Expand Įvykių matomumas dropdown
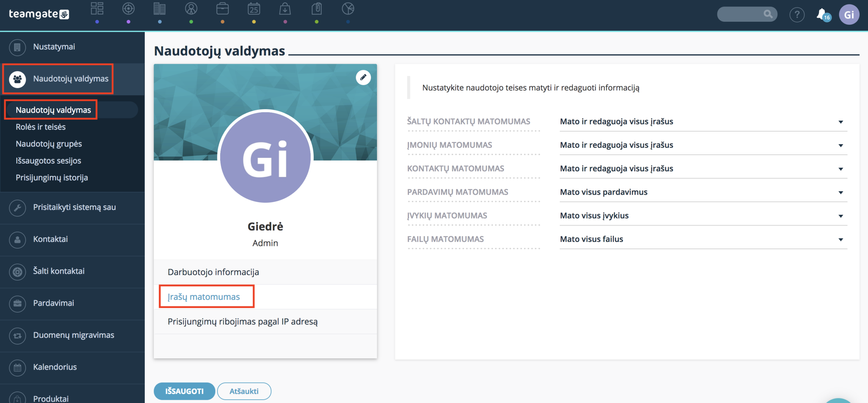868x403 pixels. pos(703,216)
